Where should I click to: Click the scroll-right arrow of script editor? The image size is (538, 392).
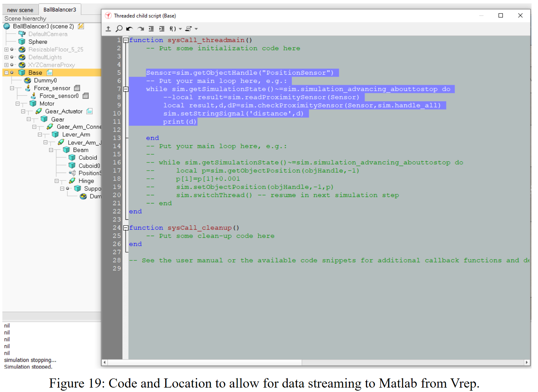527,362
